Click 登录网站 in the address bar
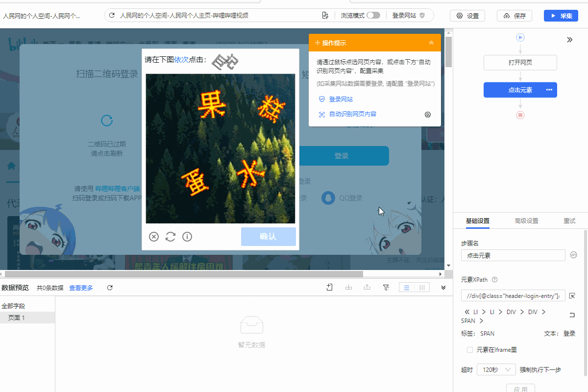This screenshot has height=392, width=588. pyautogui.click(x=409, y=16)
